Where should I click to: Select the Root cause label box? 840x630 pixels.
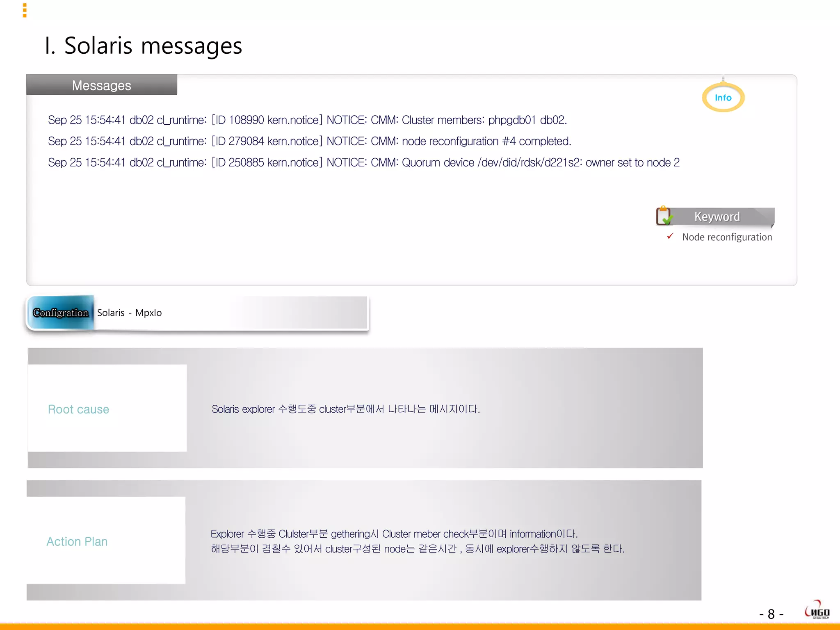[107, 409]
